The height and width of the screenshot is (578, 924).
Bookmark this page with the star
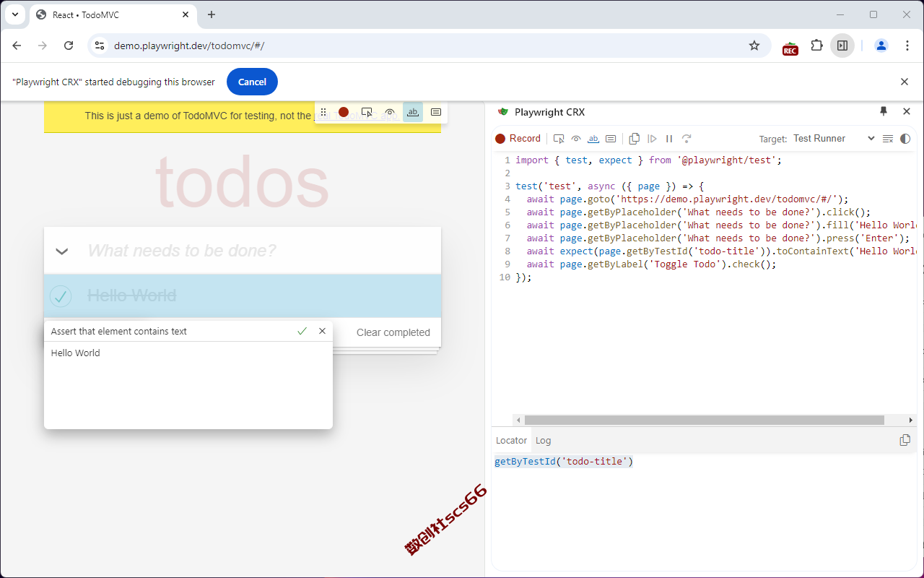754,46
